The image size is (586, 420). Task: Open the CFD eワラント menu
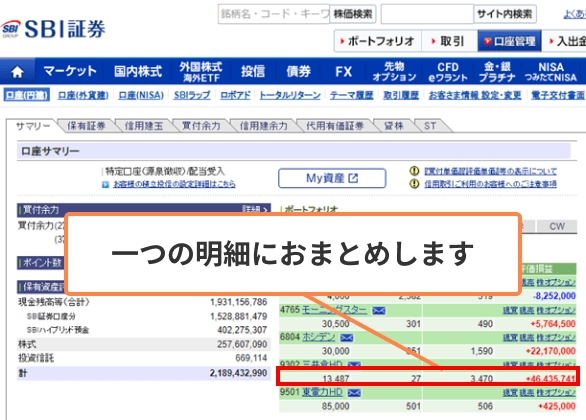(448, 72)
